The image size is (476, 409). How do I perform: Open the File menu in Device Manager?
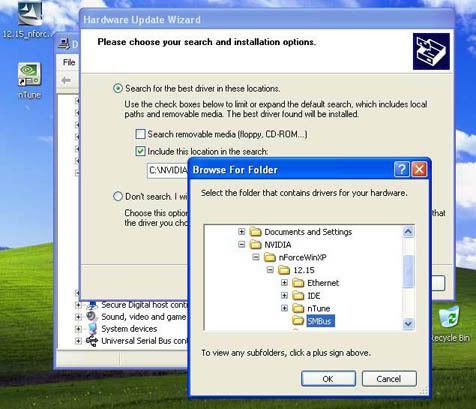(69, 62)
